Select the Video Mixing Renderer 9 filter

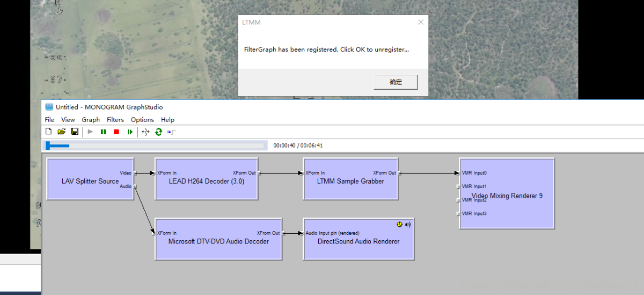tap(507, 193)
